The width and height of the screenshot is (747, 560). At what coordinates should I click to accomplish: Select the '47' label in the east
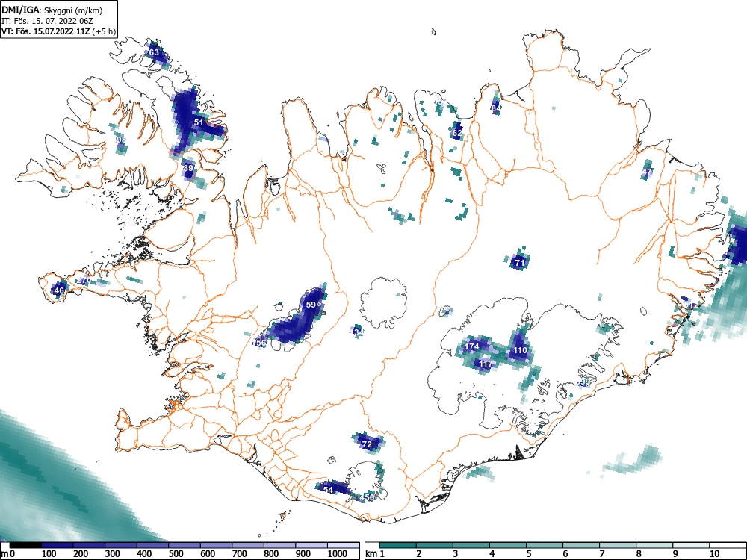coord(646,172)
